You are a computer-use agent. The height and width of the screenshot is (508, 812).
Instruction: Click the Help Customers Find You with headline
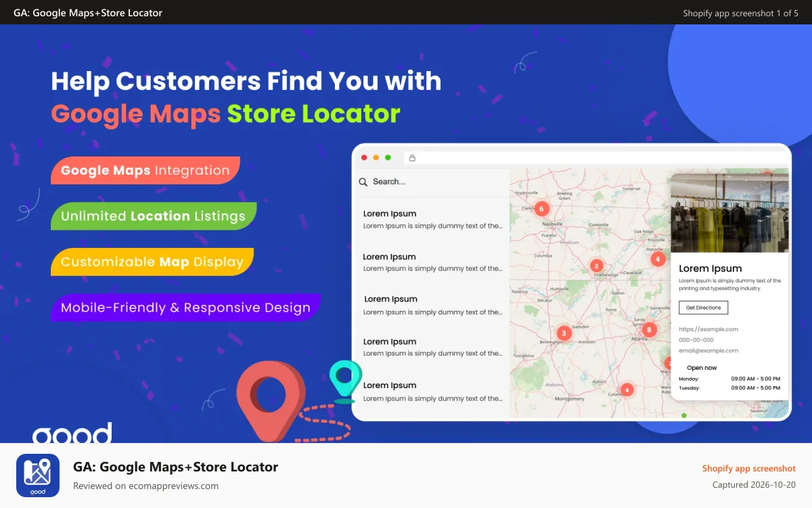(x=246, y=81)
